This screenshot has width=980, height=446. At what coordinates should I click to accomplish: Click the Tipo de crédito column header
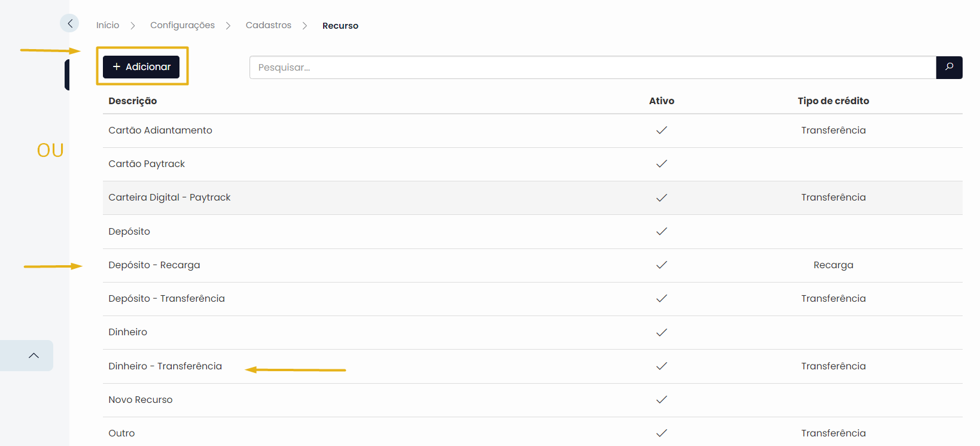pyautogui.click(x=833, y=101)
